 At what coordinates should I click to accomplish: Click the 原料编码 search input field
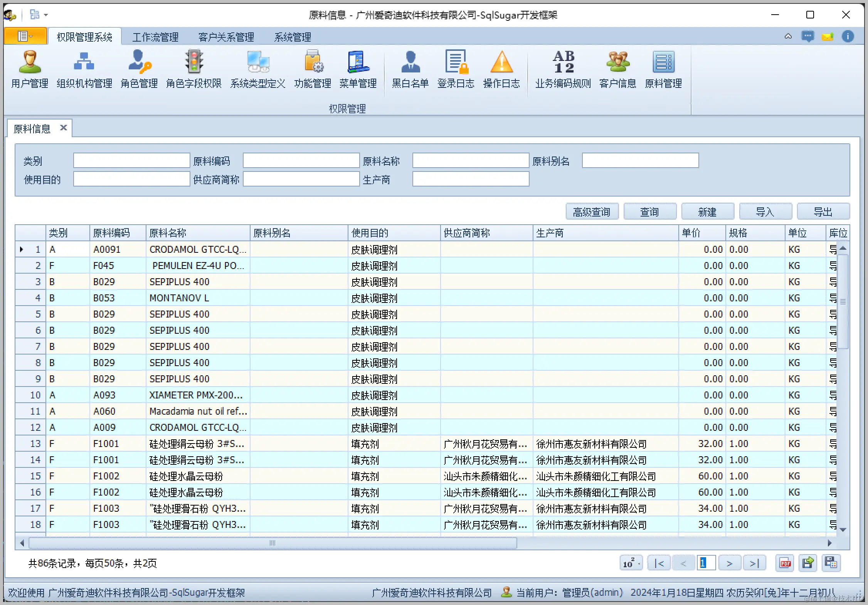[x=301, y=161]
